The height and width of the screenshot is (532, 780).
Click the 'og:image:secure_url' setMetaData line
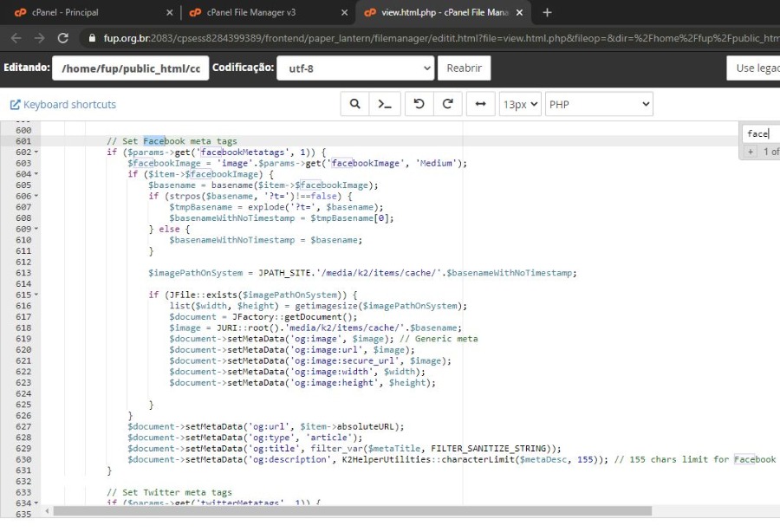coord(310,360)
